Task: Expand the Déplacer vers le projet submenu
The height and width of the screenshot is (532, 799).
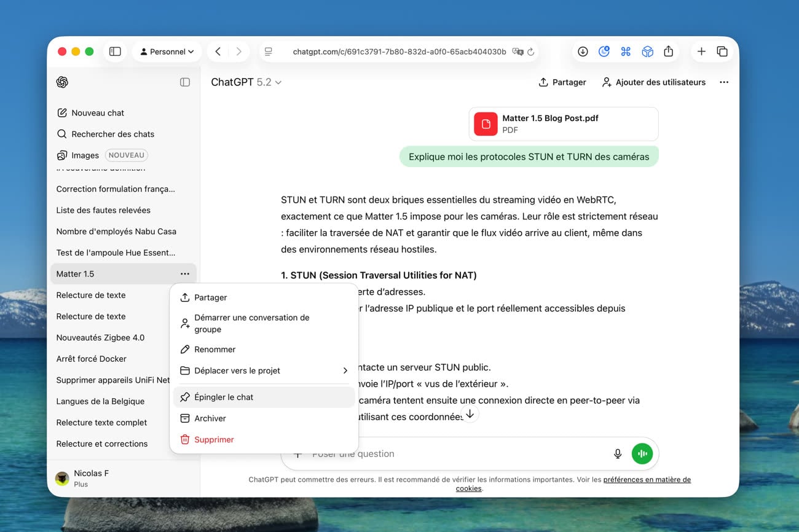Action: click(x=264, y=370)
